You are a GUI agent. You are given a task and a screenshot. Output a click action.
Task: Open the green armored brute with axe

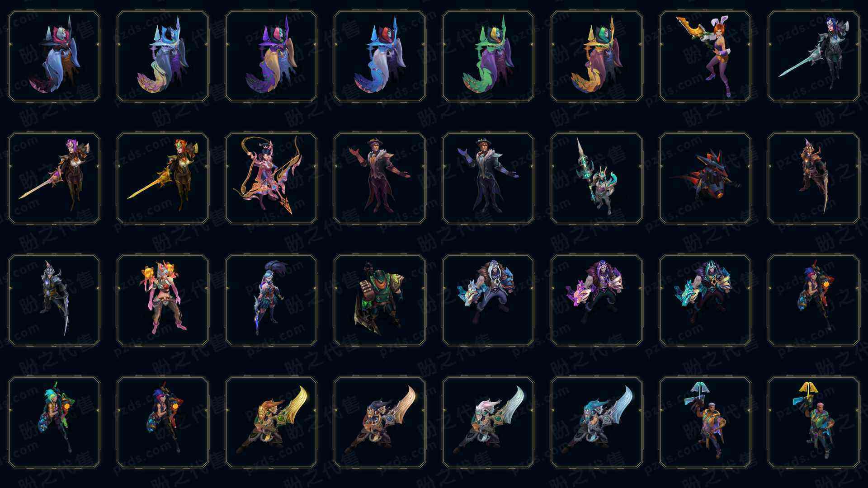coord(380,300)
